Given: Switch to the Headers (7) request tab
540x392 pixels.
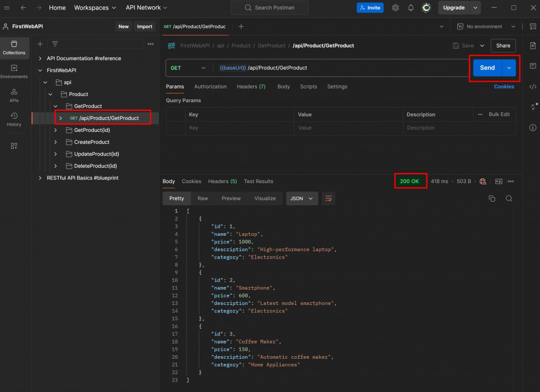Looking at the screenshot, I should click(251, 87).
